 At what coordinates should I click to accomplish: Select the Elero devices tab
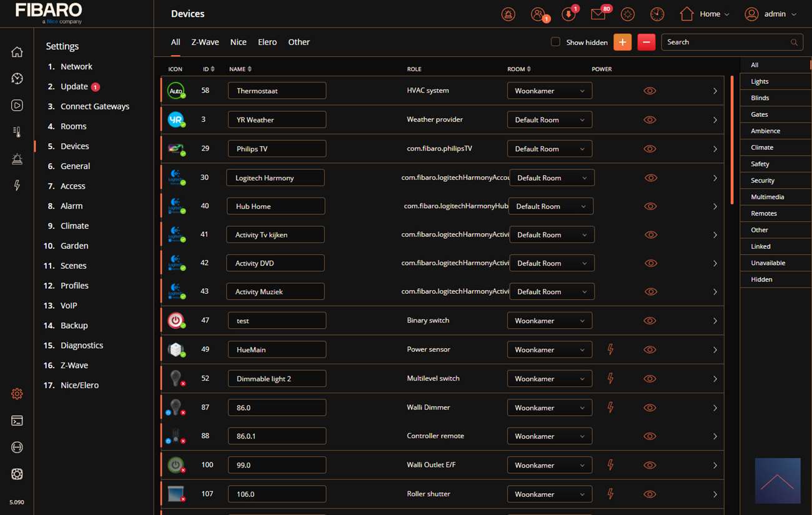click(267, 42)
